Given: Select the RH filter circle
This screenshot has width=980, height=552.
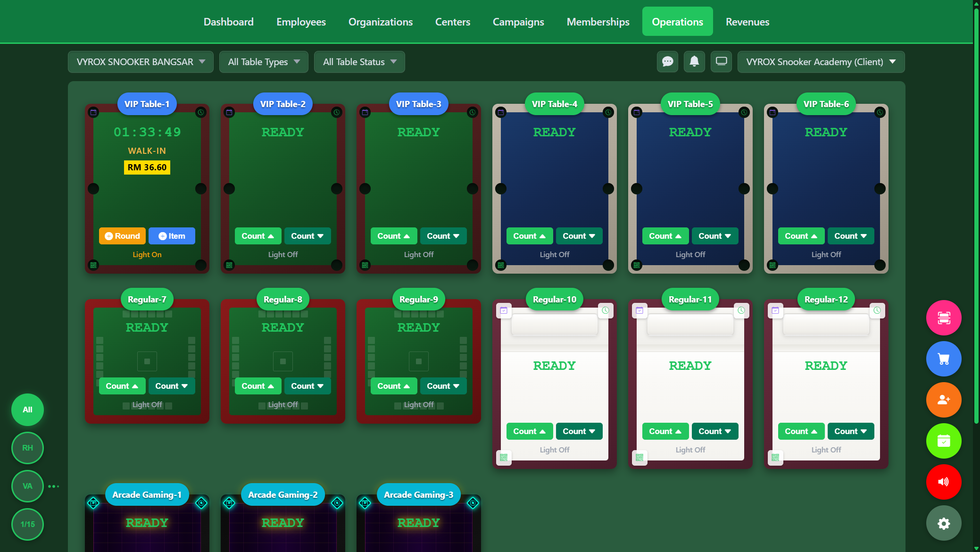Looking at the screenshot, I should pyautogui.click(x=27, y=448).
